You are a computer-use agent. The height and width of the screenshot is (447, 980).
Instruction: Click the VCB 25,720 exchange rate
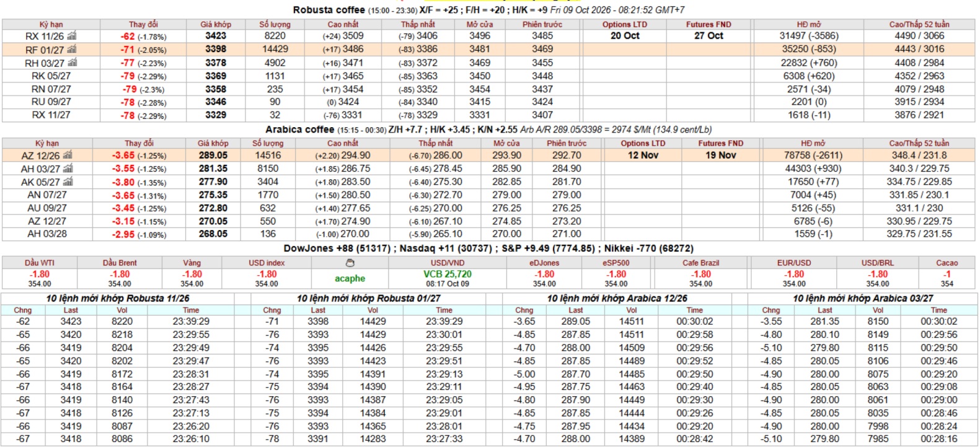point(448,274)
